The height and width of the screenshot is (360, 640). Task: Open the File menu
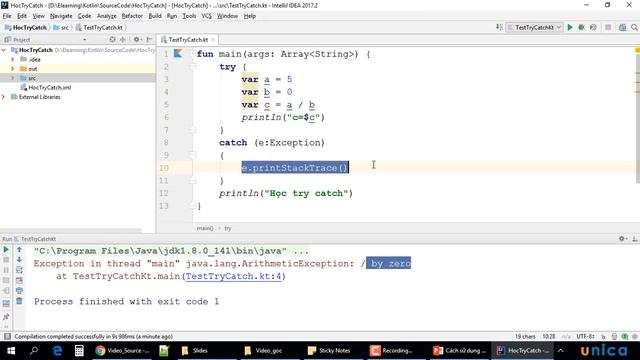click(x=7, y=16)
